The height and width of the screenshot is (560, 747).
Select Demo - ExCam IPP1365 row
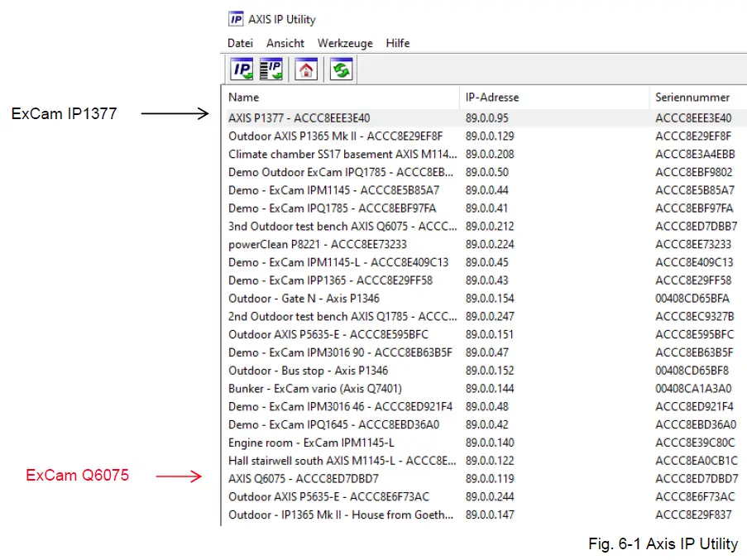coord(485,280)
